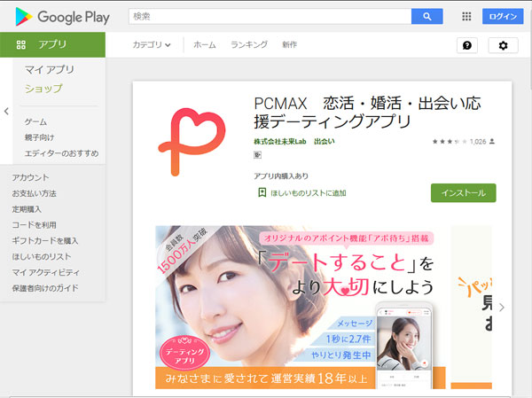Screen dimensions: 532x398
Task: Go to ホーム tab
Action: point(205,44)
